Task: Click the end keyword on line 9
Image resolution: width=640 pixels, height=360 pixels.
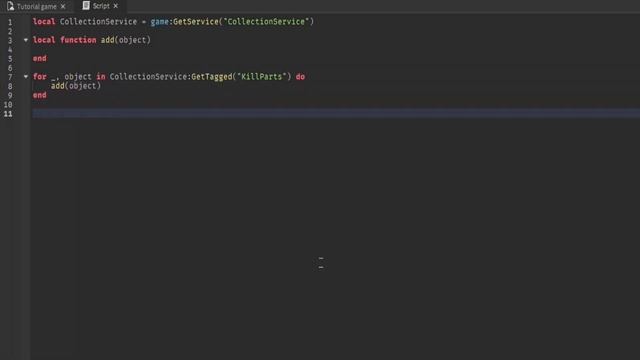Action: pos(40,95)
